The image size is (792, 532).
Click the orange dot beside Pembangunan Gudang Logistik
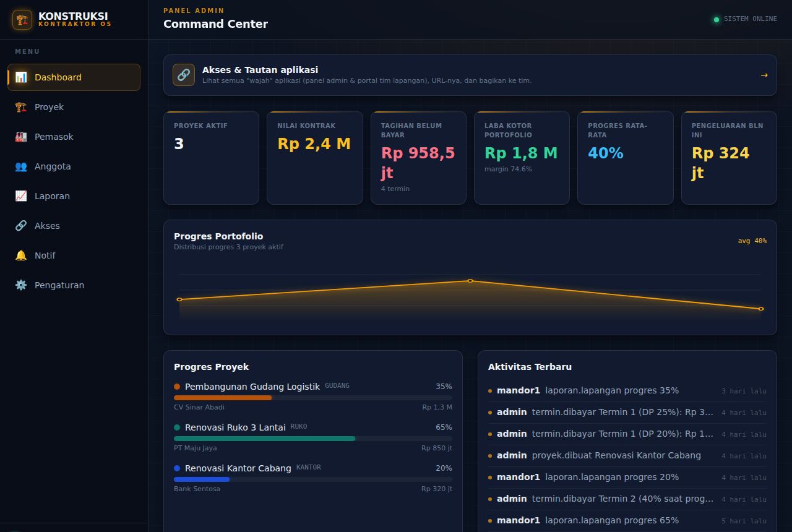177,387
